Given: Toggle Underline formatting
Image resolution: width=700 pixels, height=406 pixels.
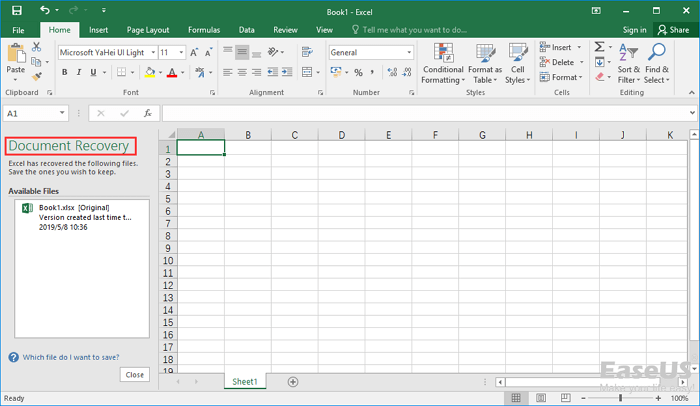Looking at the screenshot, I should pos(93,72).
